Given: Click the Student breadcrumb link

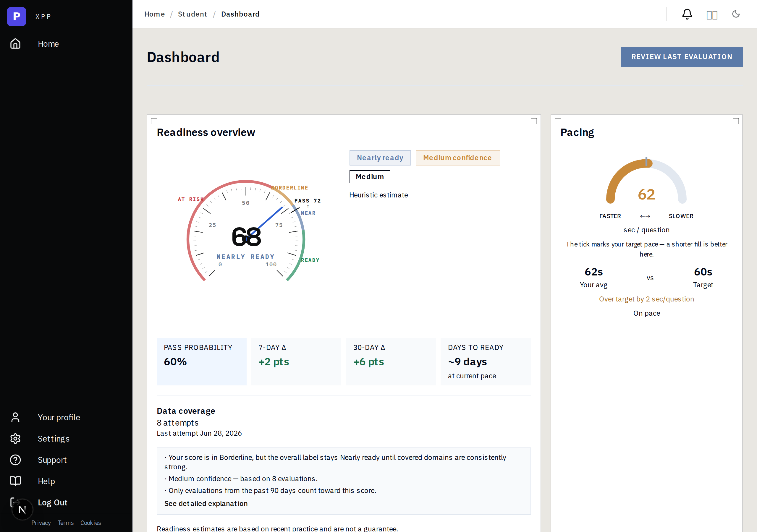Looking at the screenshot, I should 193,14.
